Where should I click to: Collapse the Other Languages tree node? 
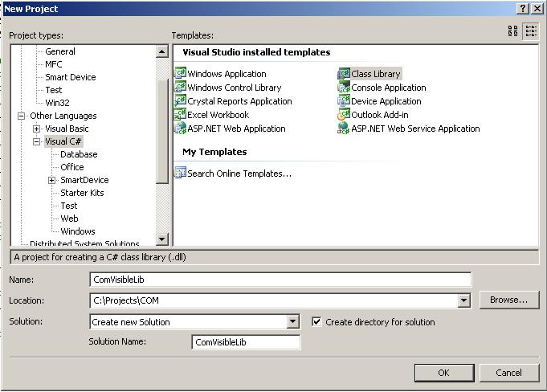[x=21, y=116]
